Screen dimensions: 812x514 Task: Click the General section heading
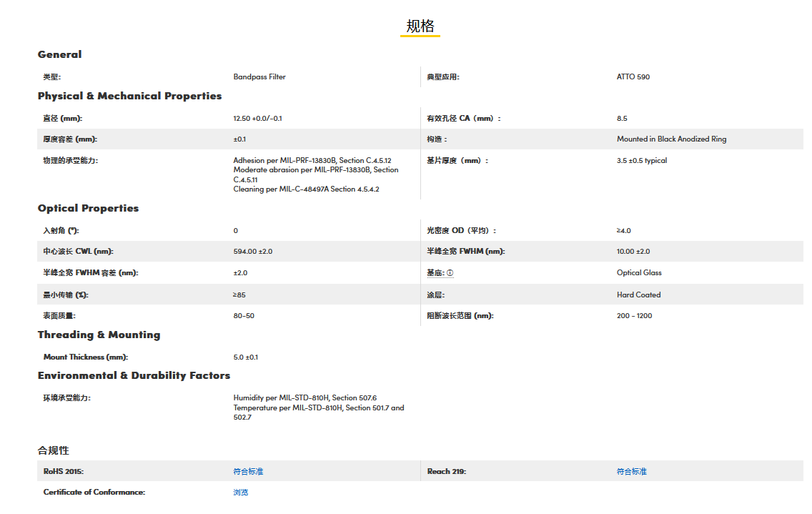[59, 54]
